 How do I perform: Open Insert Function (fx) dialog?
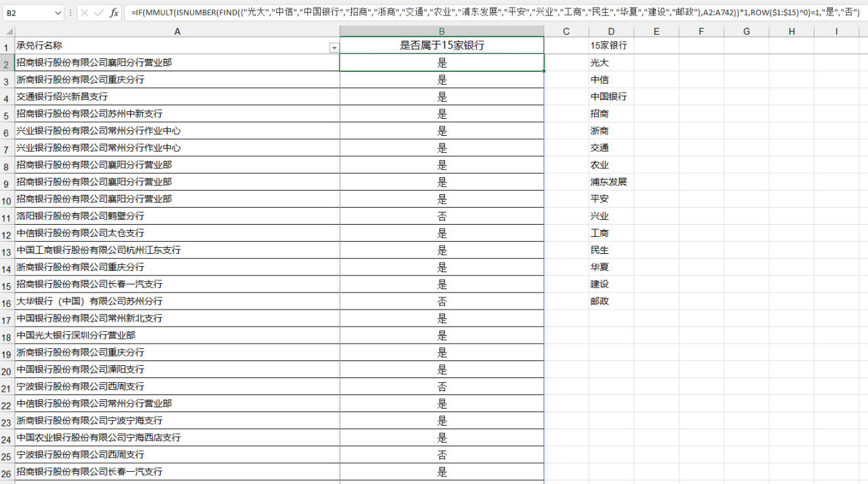(114, 13)
